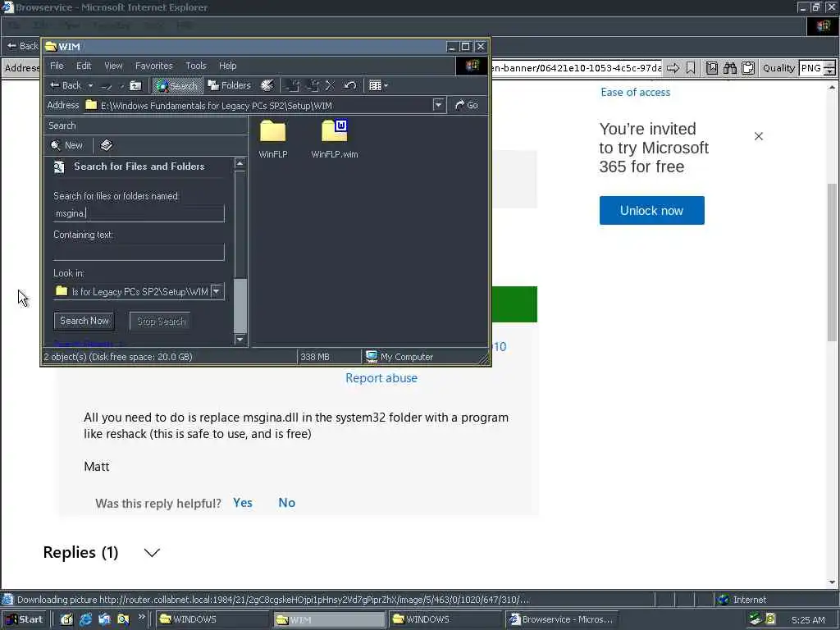The height and width of the screenshot is (630, 840).
Task: Click the Internet Explorer quick launch icon
Action: tap(85, 619)
